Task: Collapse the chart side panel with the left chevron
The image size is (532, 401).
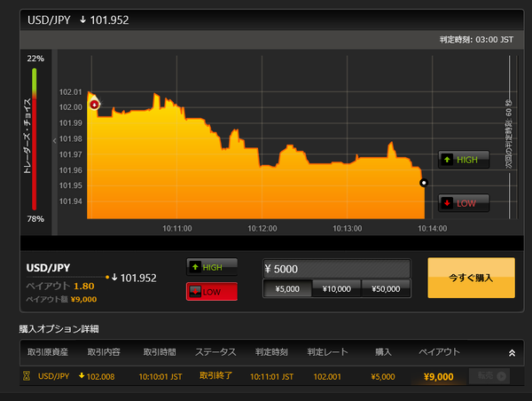Action: 55,141
